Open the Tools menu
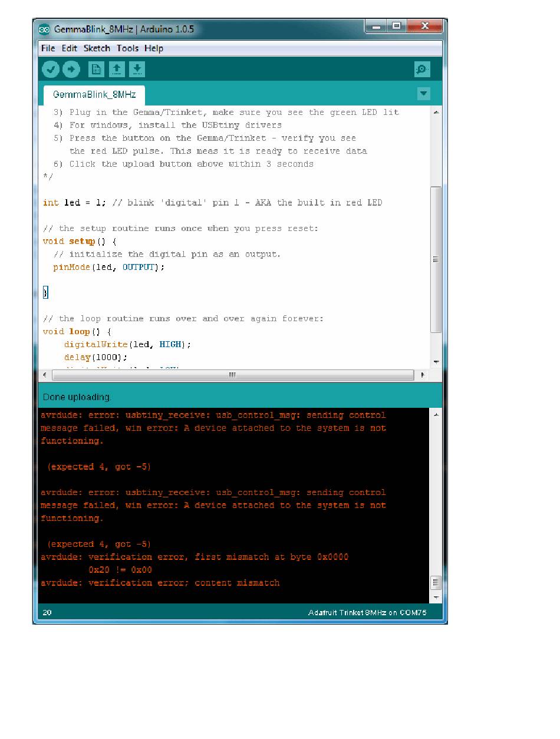The width and height of the screenshot is (560, 739). click(x=127, y=48)
